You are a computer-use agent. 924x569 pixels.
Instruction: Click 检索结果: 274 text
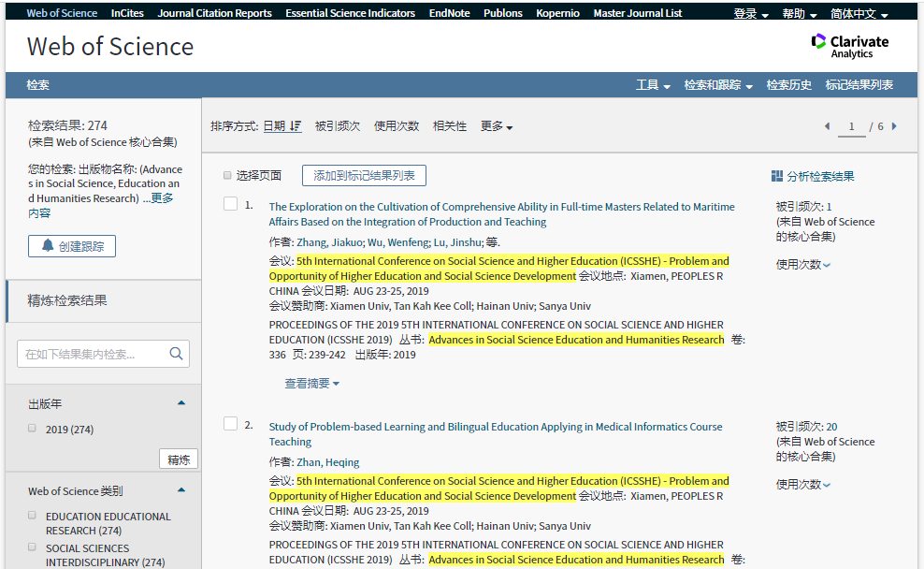tap(67, 125)
